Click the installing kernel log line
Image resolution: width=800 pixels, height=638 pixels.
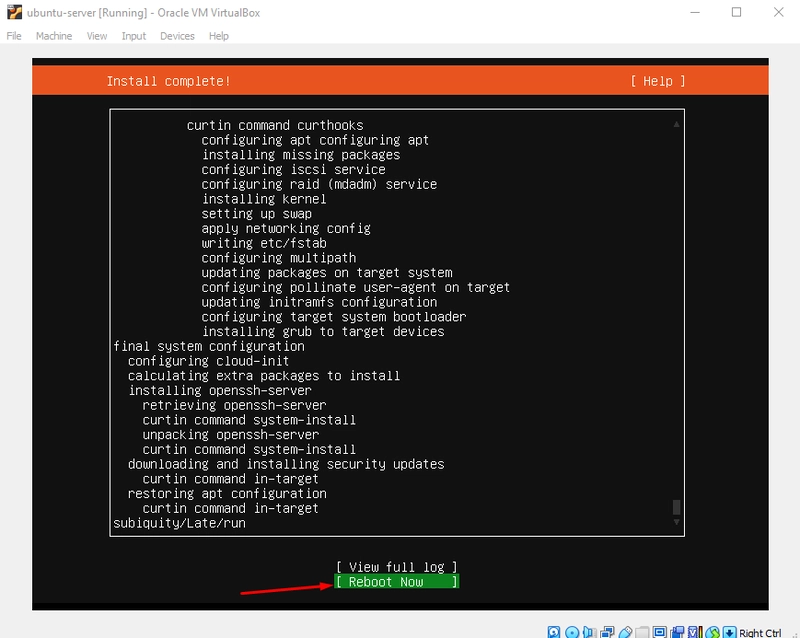[x=264, y=199]
